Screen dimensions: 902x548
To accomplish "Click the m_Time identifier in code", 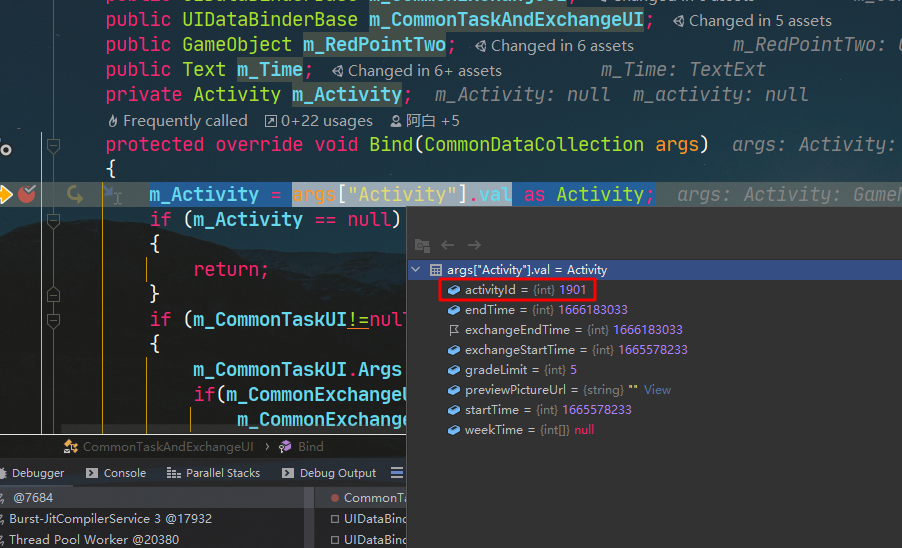I will pyautogui.click(x=270, y=70).
